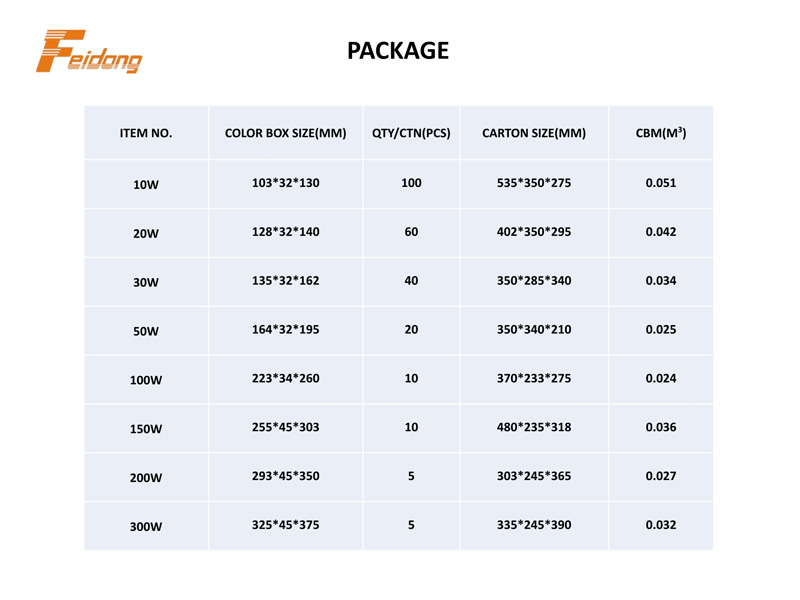Select the QTY/CTN(PCS) column header
Viewport: 800px width, 600px height.
coord(411,133)
